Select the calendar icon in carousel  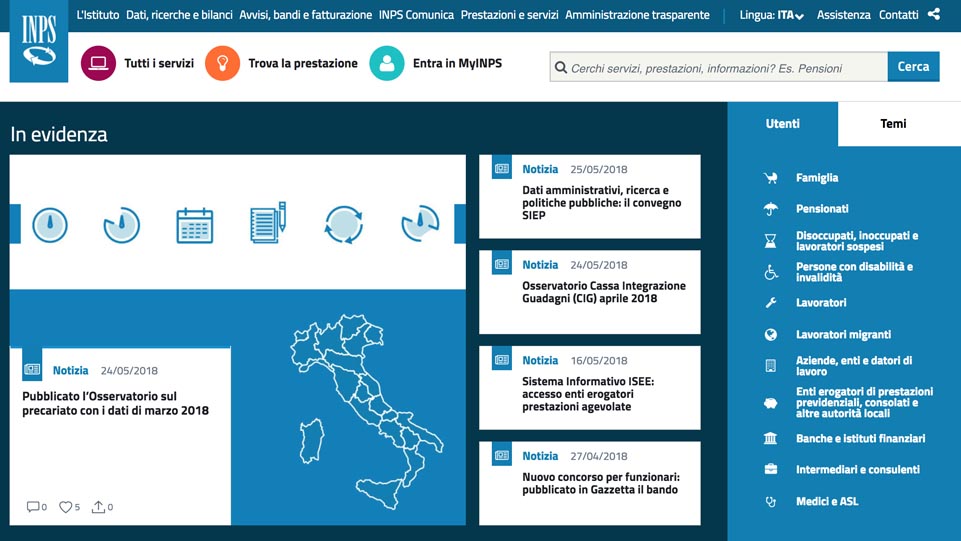(194, 225)
